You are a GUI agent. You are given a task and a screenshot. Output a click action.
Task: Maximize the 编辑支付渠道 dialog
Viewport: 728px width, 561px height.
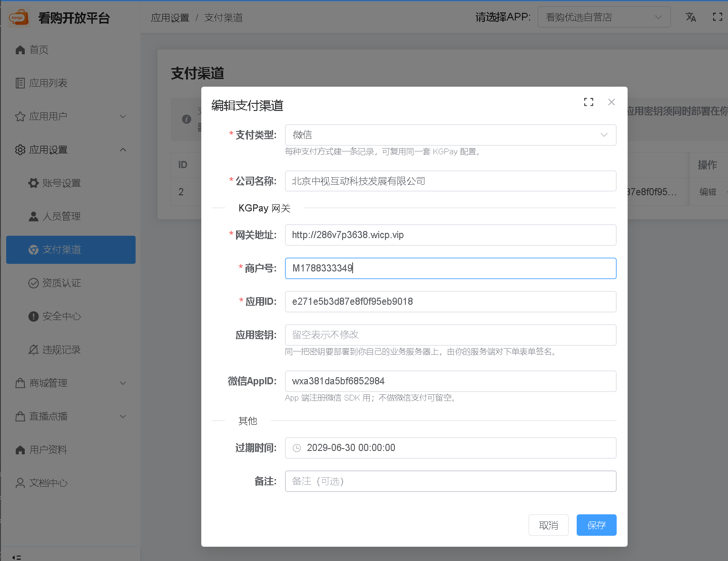(x=589, y=102)
